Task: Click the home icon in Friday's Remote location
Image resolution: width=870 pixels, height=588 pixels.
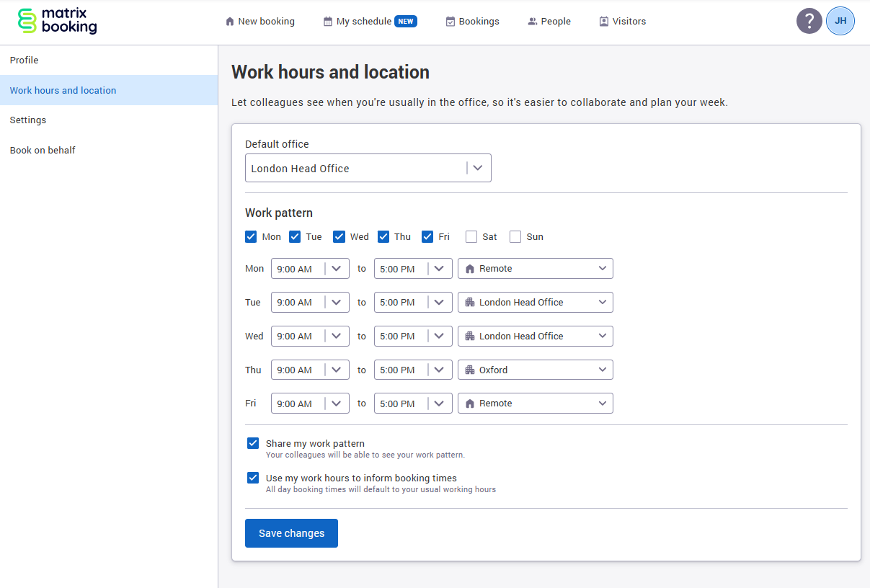Action: [x=470, y=404]
